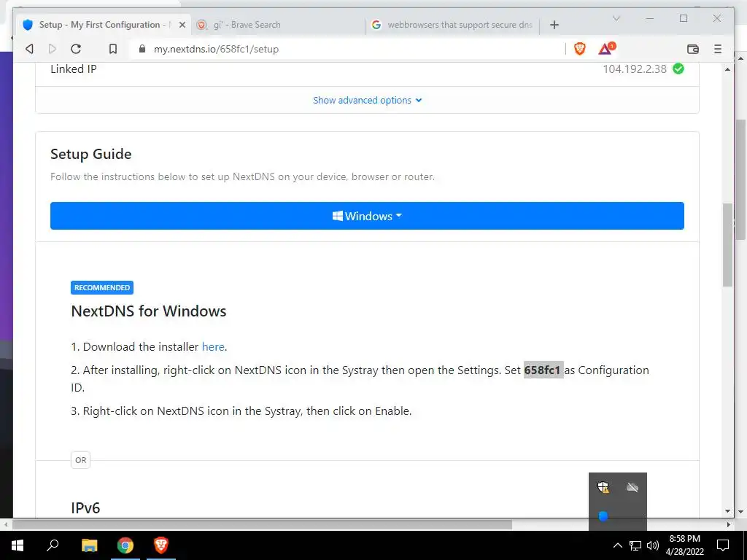
Task: Open Brave Shields lion icon in address bar
Action: point(580,49)
